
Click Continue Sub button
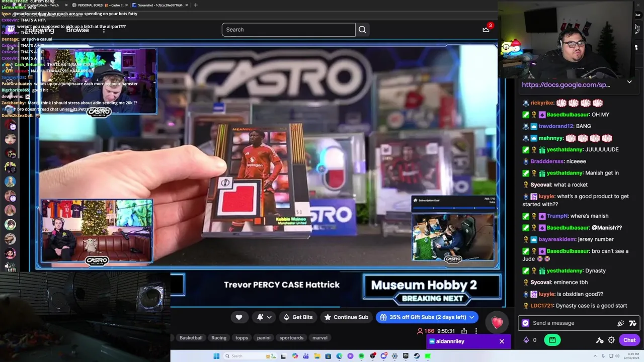click(346, 317)
